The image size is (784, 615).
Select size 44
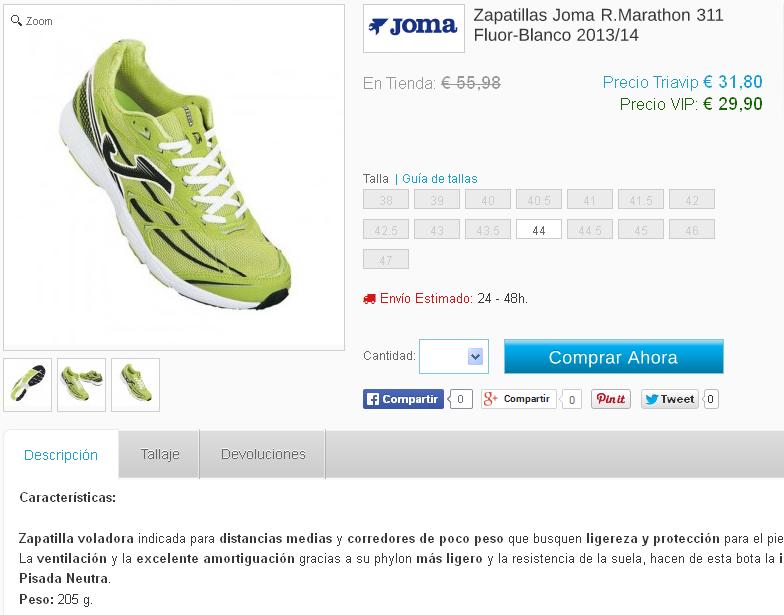click(538, 230)
